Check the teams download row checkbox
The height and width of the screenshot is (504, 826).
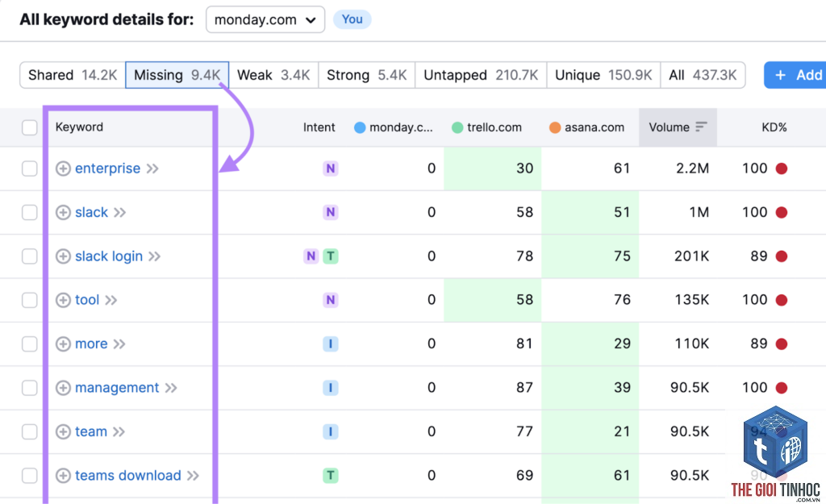click(x=30, y=476)
